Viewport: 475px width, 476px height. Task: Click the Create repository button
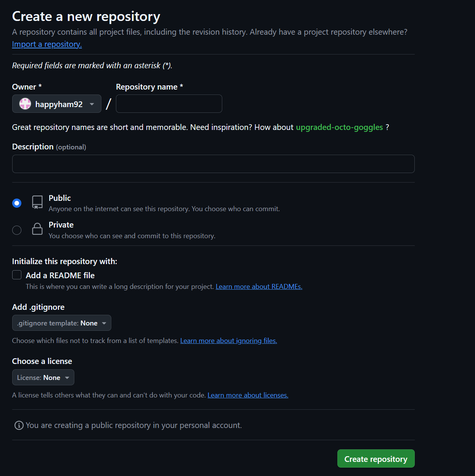[x=376, y=458]
